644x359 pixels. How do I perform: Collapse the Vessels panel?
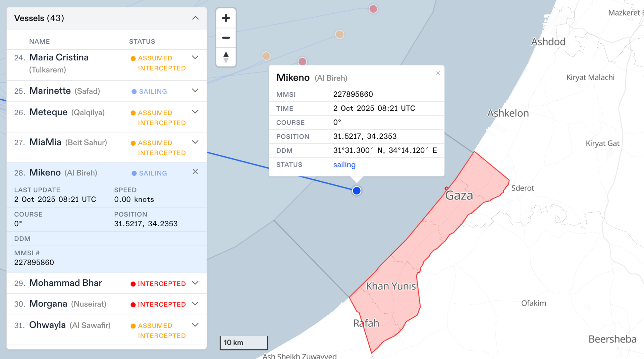click(x=195, y=18)
